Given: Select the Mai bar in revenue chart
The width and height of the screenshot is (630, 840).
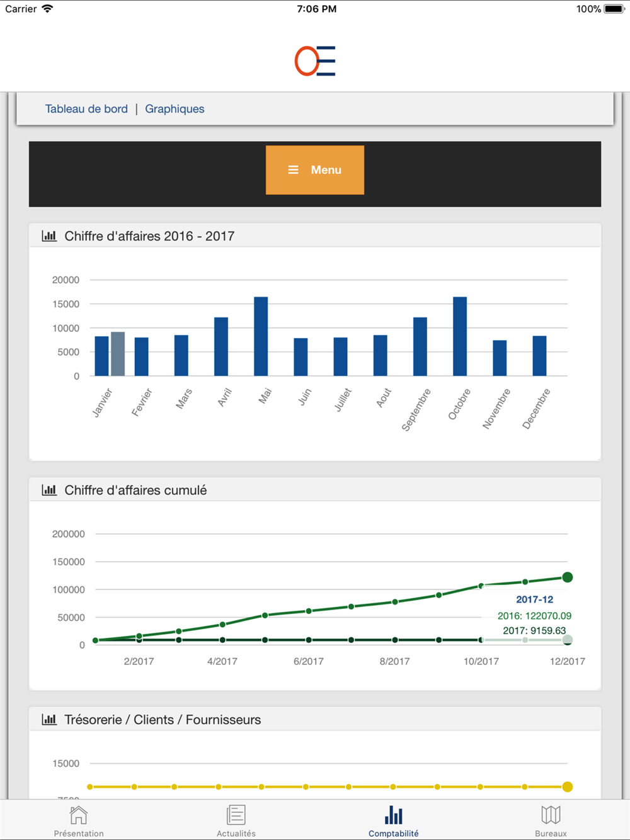Looking at the screenshot, I should point(261,336).
